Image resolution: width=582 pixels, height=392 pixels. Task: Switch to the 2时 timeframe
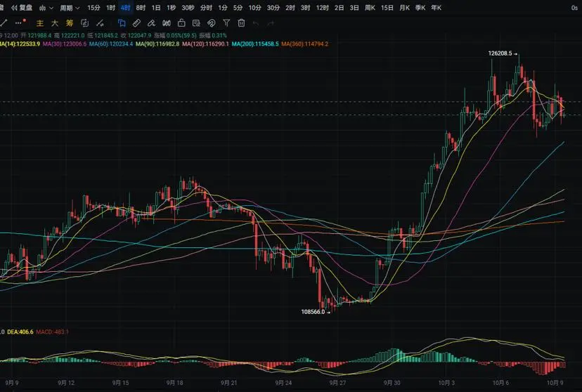pyautogui.click(x=290, y=8)
